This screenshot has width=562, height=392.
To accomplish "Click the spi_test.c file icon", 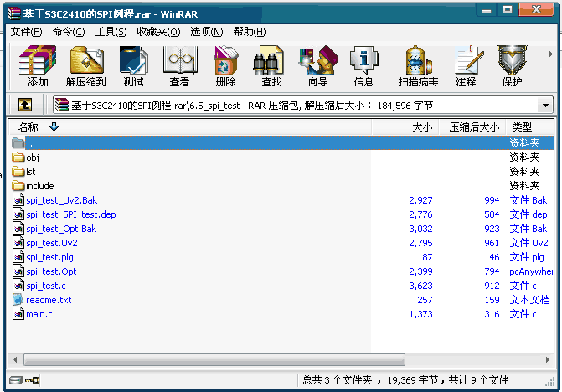I will click(18, 286).
